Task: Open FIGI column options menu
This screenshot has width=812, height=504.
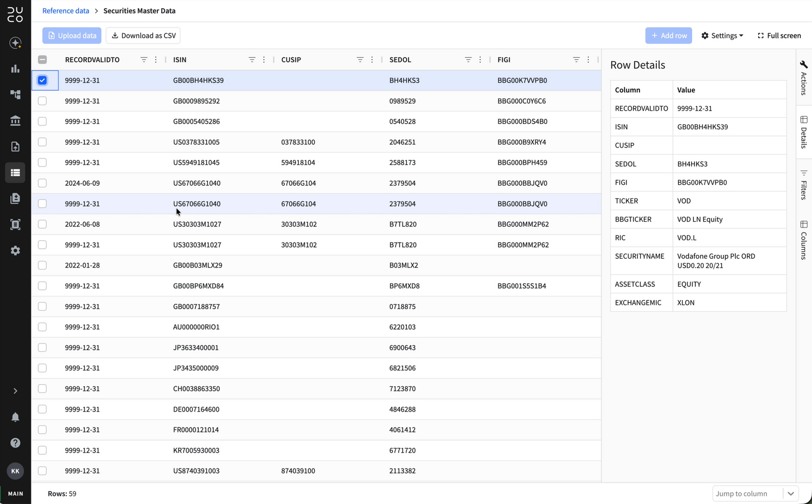Action: coord(588,59)
